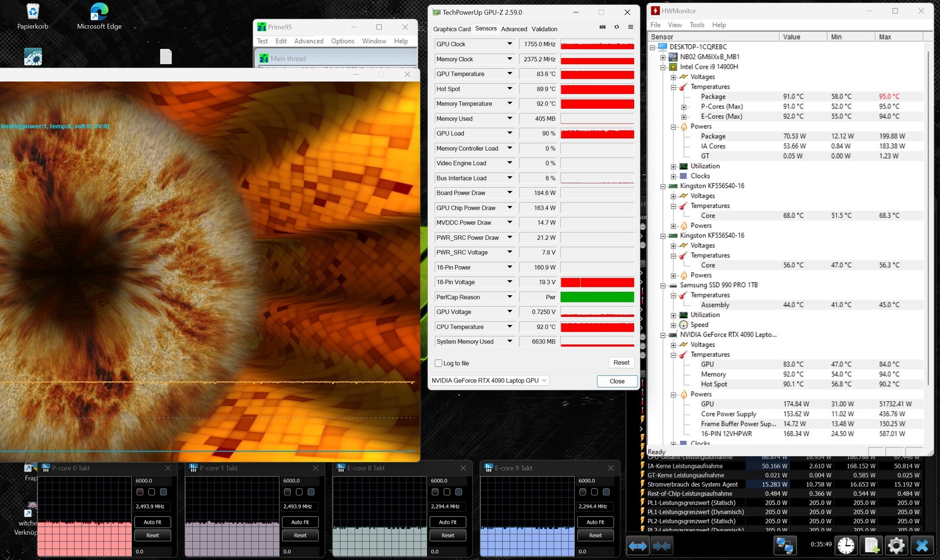Click the GPU-Z screenshot camera icon
Image resolution: width=940 pixels, height=560 pixels.
[x=603, y=27]
